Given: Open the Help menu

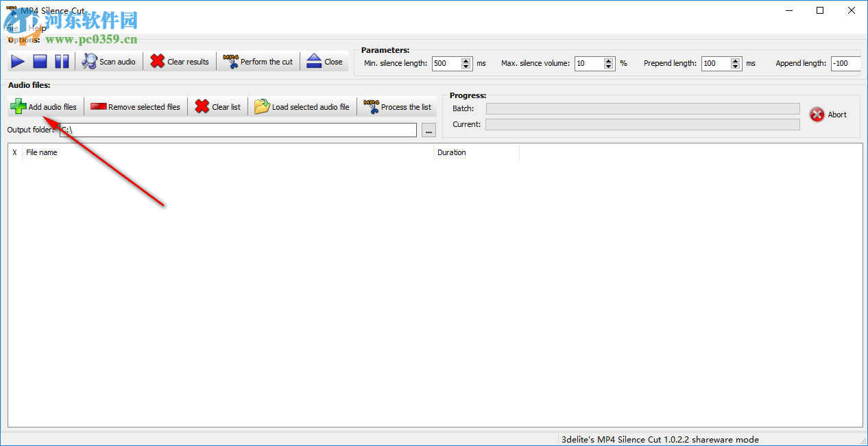Looking at the screenshot, I should point(37,28).
